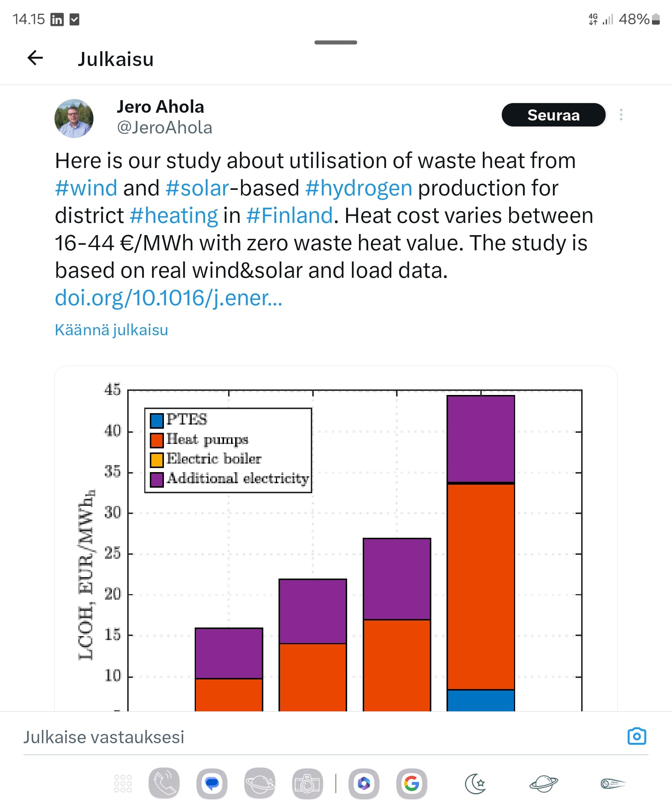Open the app drawer grid icon

[x=123, y=784]
